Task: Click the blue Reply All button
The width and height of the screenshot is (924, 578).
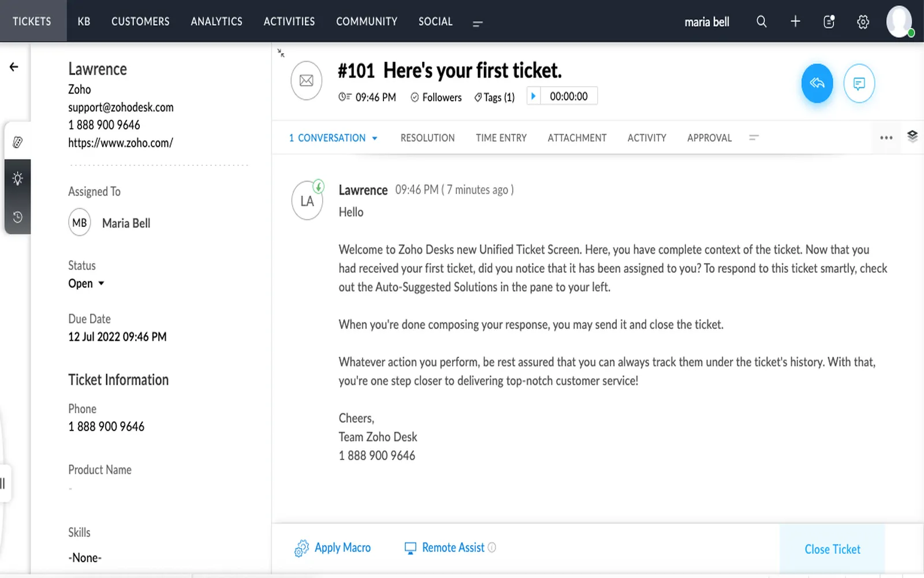Action: click(817, 83)
